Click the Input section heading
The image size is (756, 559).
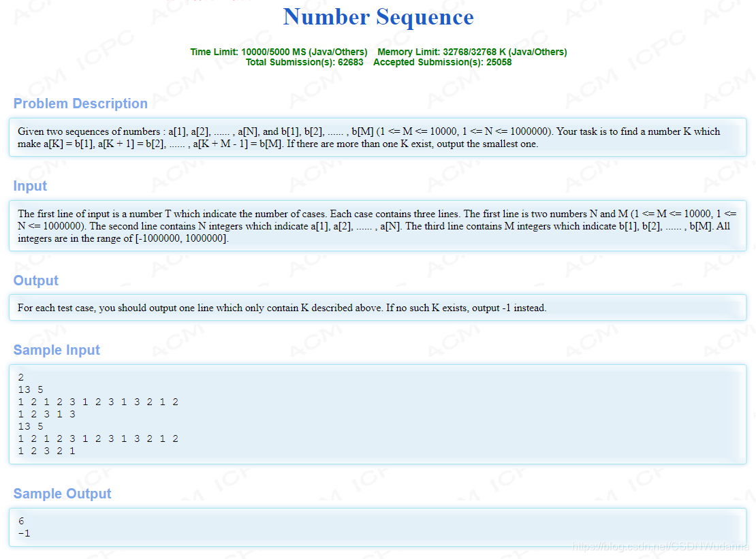click(30, 186)
